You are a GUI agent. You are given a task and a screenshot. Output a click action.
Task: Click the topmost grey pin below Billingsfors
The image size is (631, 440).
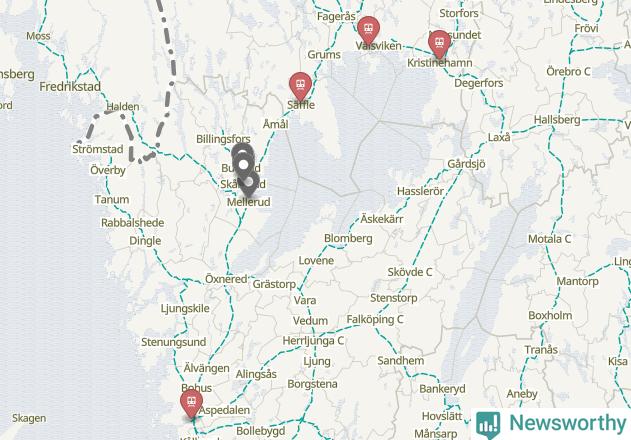point(243,154)
